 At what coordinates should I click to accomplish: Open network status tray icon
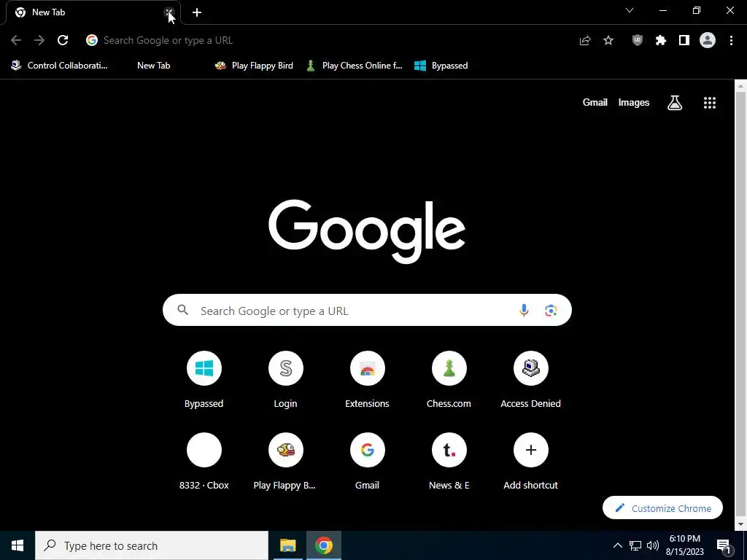click(x=635, y=545)
